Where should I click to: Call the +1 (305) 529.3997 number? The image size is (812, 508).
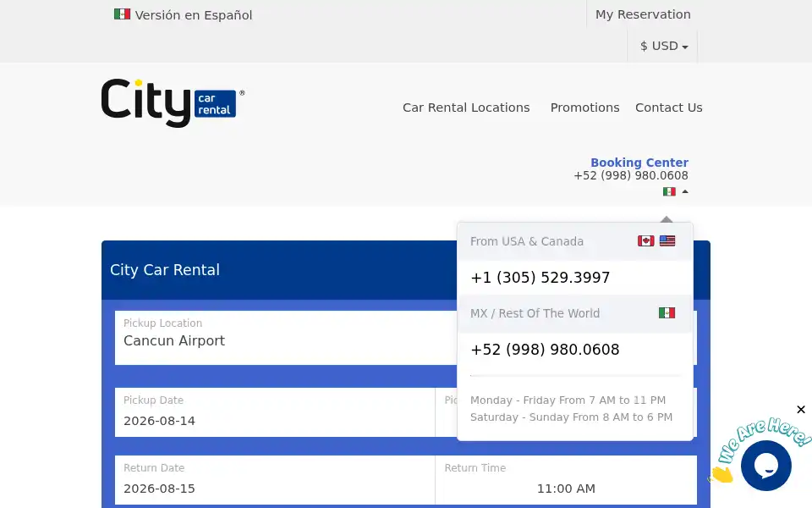coord(540,278)
